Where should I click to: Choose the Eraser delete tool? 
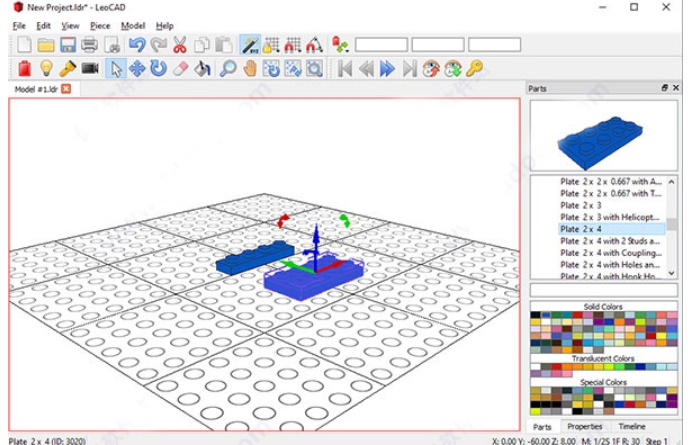[181, 68]
